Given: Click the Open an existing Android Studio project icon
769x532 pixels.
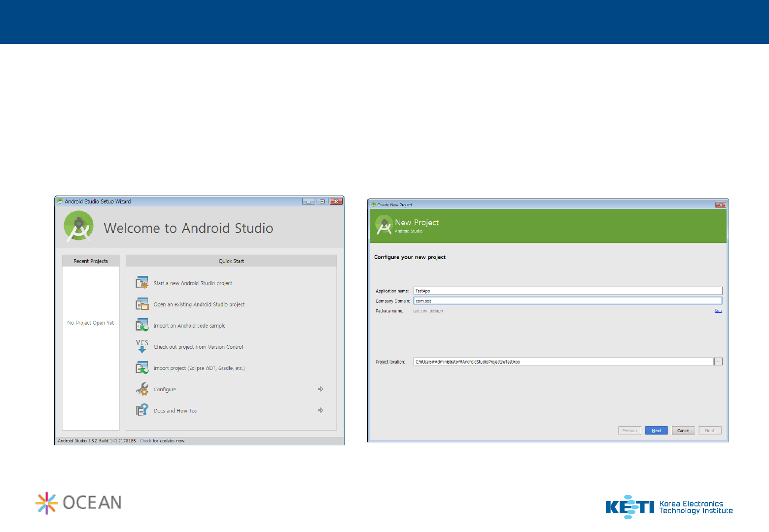Looking at the screenshot, I should click(142, 304).
